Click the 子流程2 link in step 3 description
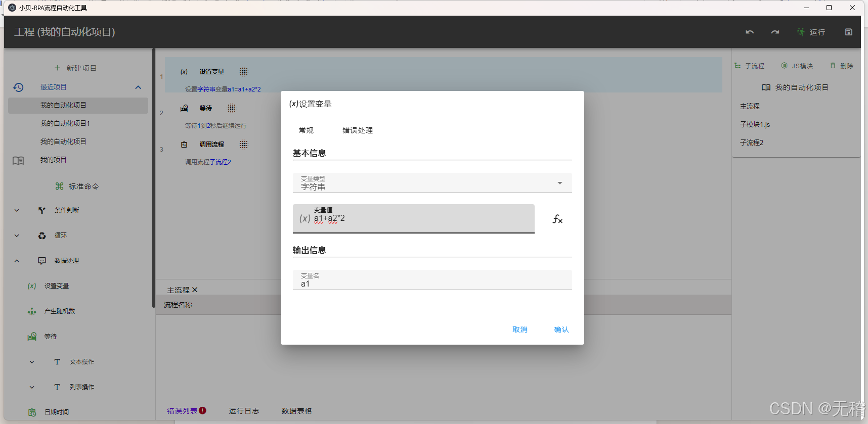The width and height of the screenshot is (868, 424). point(220,162)
